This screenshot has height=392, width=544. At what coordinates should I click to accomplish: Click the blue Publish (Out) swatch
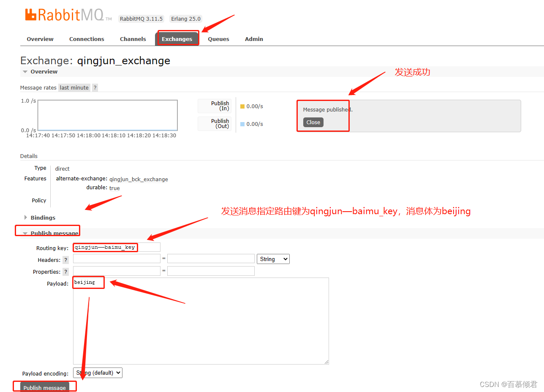tap(242, 124)
